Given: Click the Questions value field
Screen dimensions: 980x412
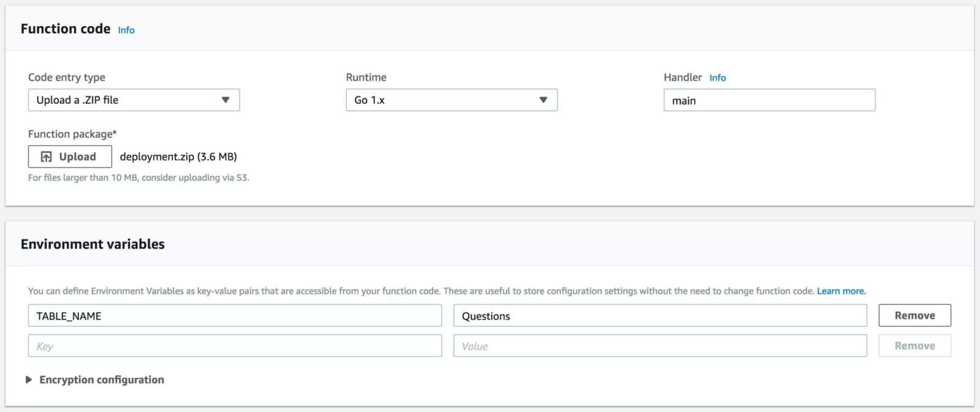Looking at the screenshot, I should 660,316.
